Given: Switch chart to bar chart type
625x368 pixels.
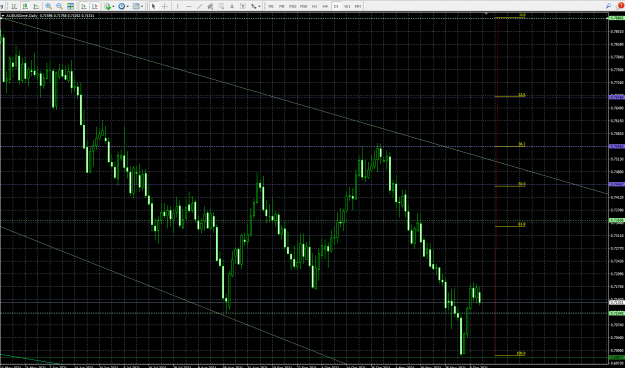Looking at the screenshot, I should 14,6.
